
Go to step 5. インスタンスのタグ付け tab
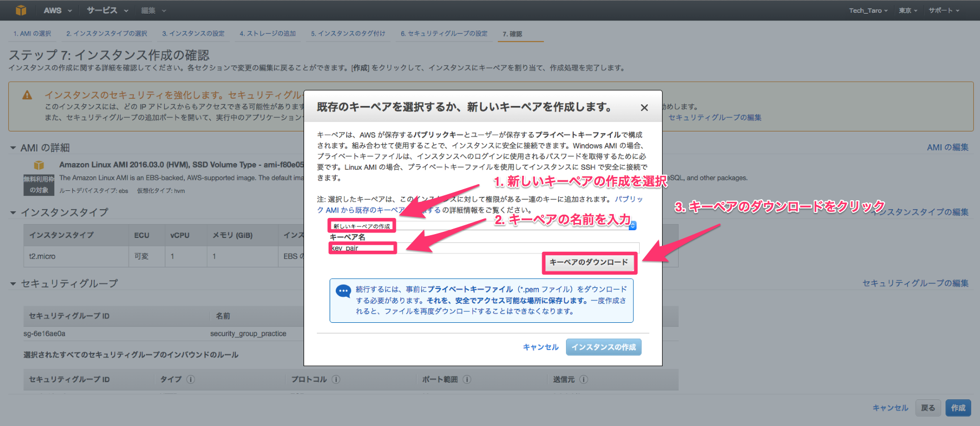pos(348,34)
